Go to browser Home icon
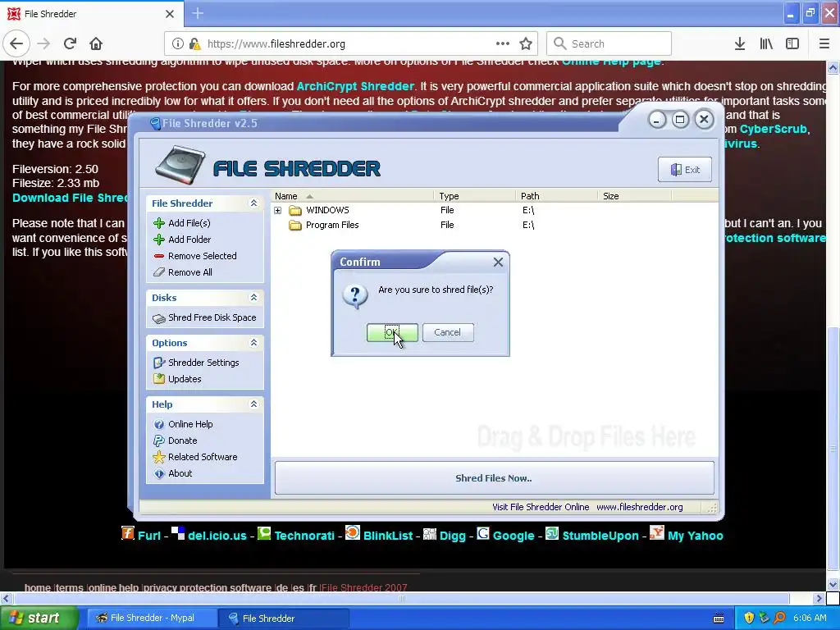The image size is (840, 630). pyautogui.click(x=96, y=43)
